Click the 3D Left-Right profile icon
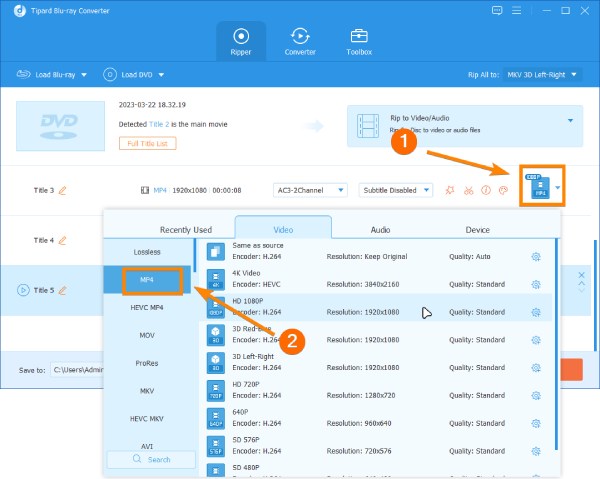This screenshot has width=600, height=479. 215,363
